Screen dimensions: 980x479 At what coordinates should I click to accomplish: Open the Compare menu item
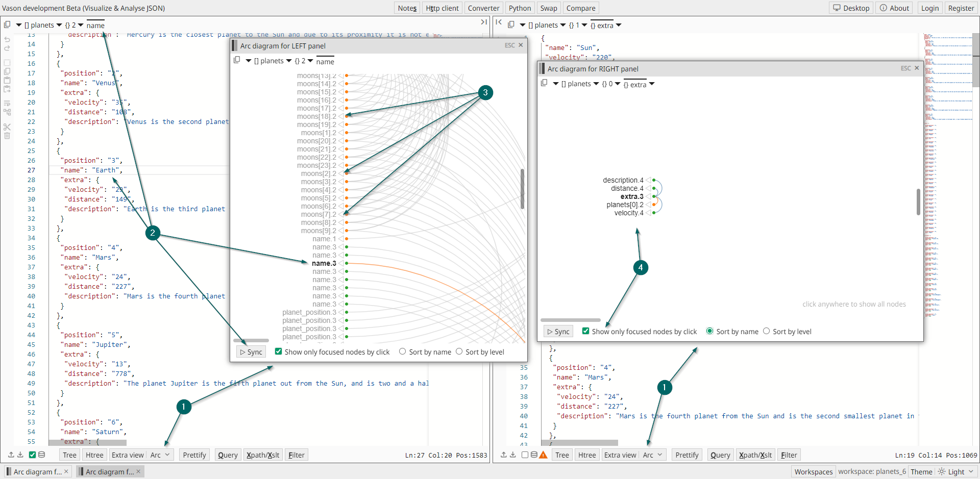click(x=581, y=8)
